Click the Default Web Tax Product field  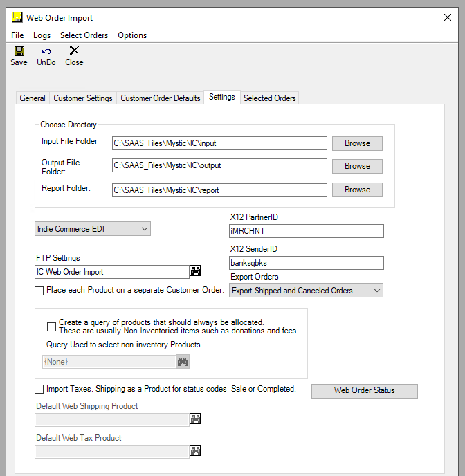click(x=112, y=452)
